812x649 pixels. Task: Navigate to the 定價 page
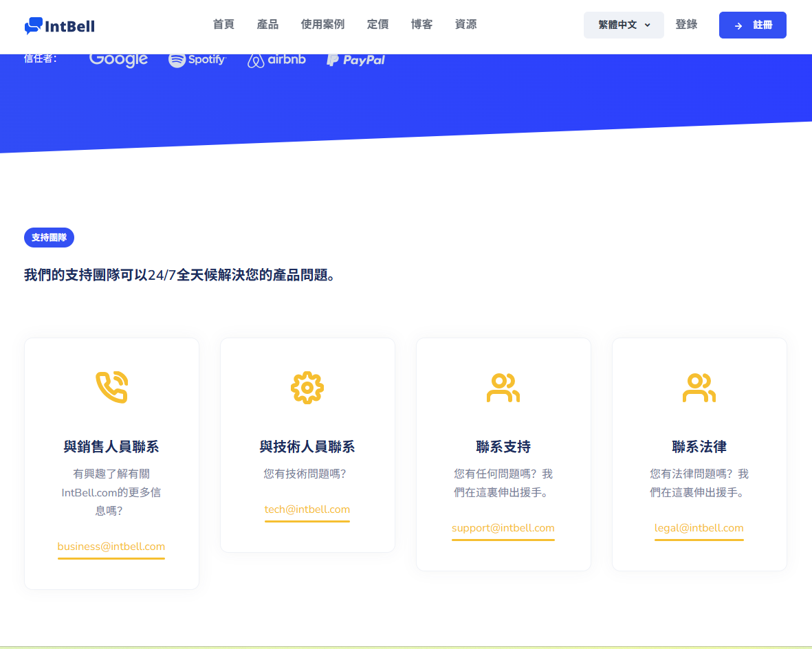377,24
